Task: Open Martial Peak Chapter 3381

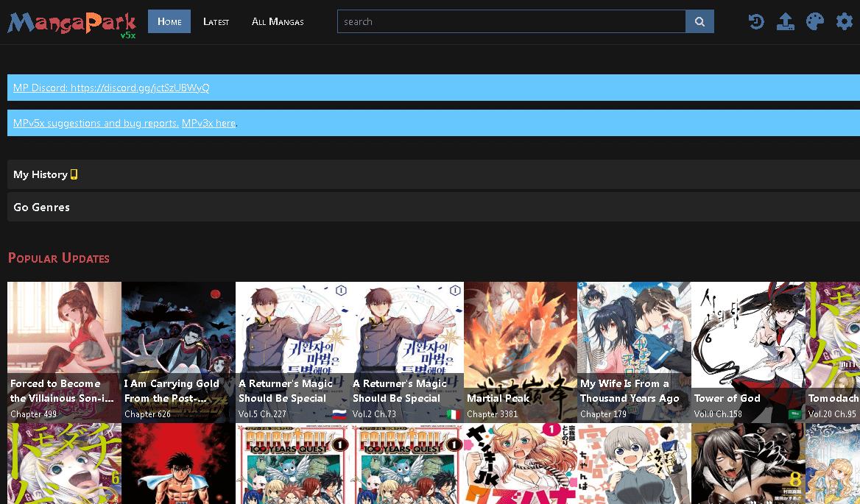Action: (x=493, y=414)
